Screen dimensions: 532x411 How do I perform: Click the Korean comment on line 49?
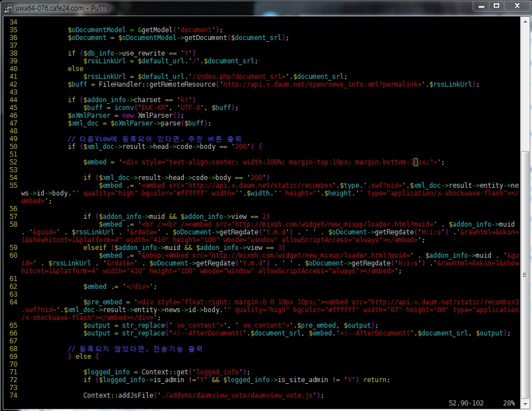coord(154,139)
